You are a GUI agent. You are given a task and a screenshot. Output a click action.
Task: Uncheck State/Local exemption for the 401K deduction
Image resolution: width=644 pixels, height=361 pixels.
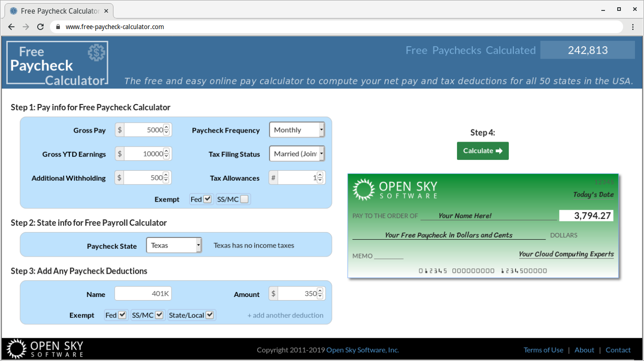pyautogui.click(x=209, y=315)
